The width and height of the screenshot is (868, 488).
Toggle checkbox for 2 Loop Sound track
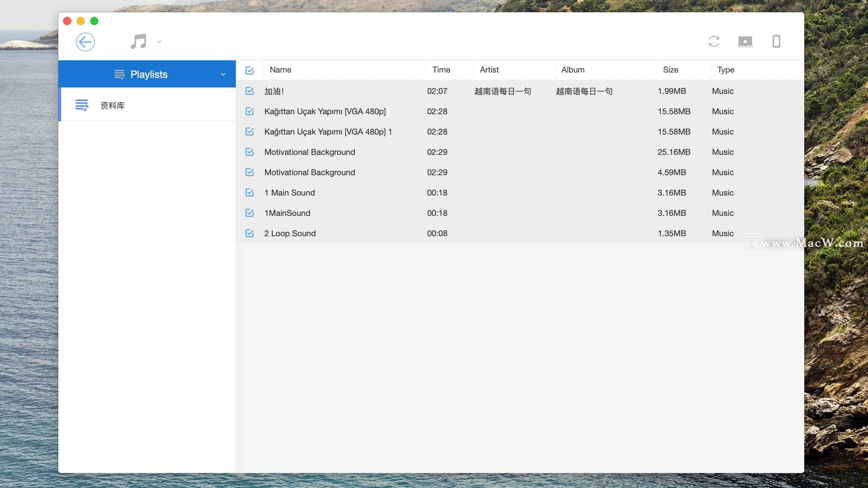[x=250, y=233]
